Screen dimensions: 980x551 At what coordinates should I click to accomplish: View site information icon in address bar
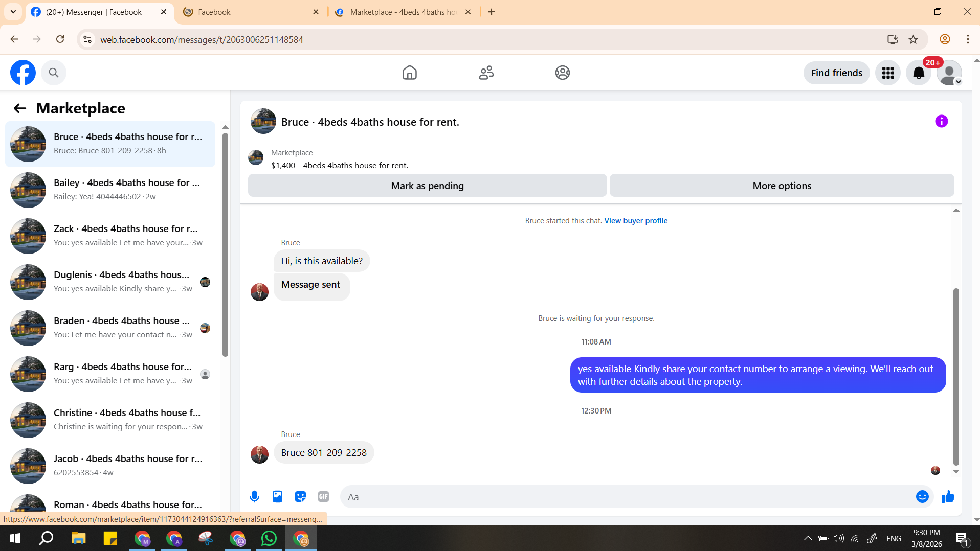click(x=87, y=39)
